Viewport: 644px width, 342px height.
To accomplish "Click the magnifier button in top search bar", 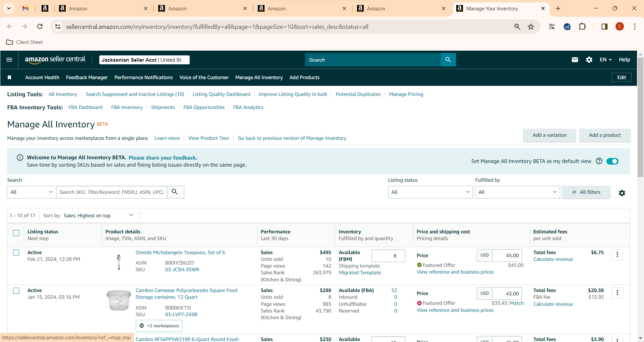I will (448, 60).
